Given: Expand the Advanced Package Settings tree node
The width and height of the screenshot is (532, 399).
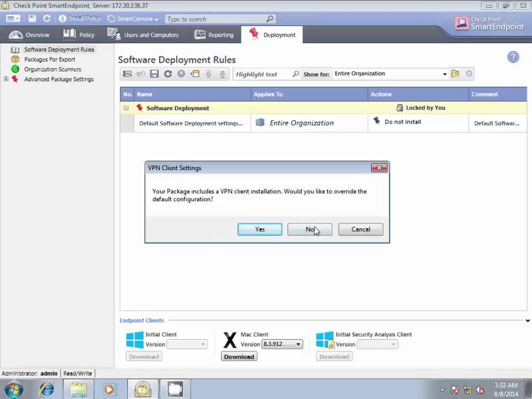Looking at the screenshot, I should click(6, 79).
